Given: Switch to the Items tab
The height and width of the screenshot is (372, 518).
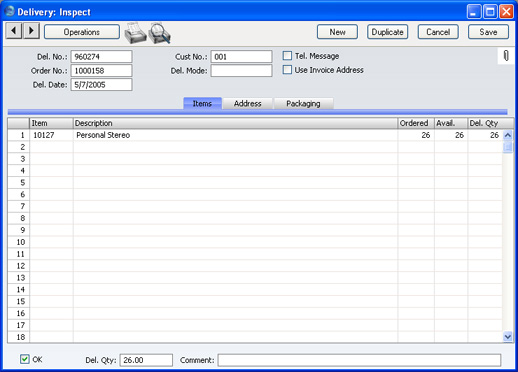Looking at the screenshot, I should (202, 103).
